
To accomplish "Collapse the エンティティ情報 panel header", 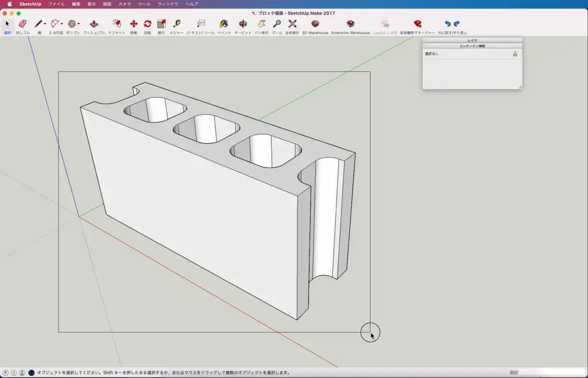I will tap(472, 46).
